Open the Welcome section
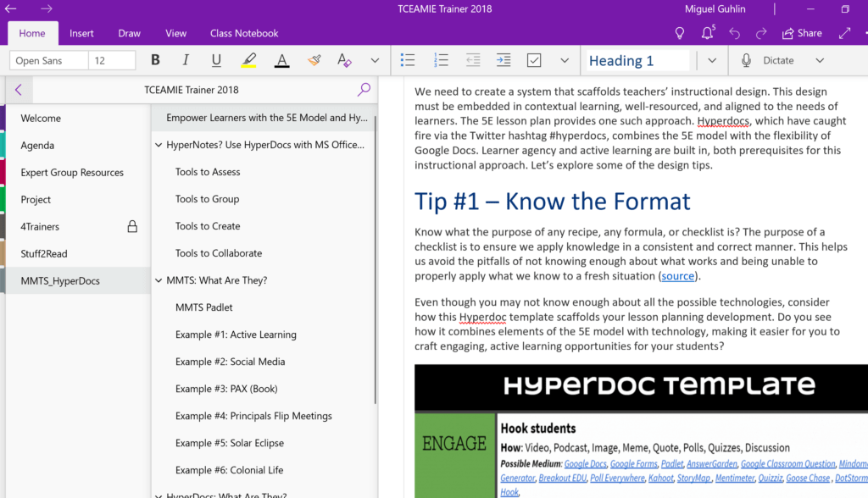The height and width of the screenshot is (498, 868). coord(78,118)
